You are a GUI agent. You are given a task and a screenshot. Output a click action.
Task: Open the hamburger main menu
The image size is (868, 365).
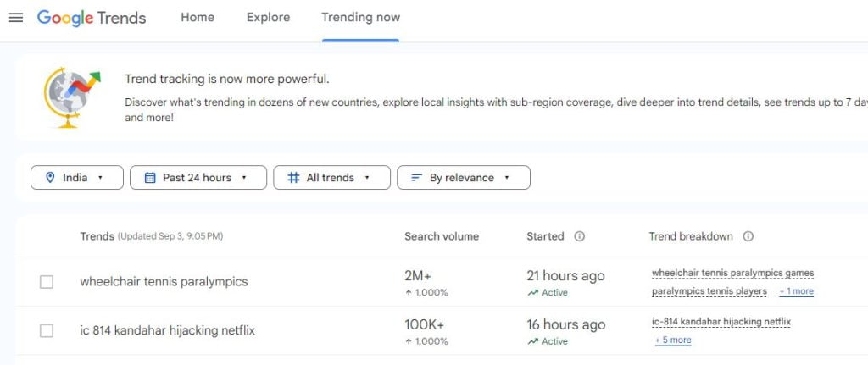point(15,18)
